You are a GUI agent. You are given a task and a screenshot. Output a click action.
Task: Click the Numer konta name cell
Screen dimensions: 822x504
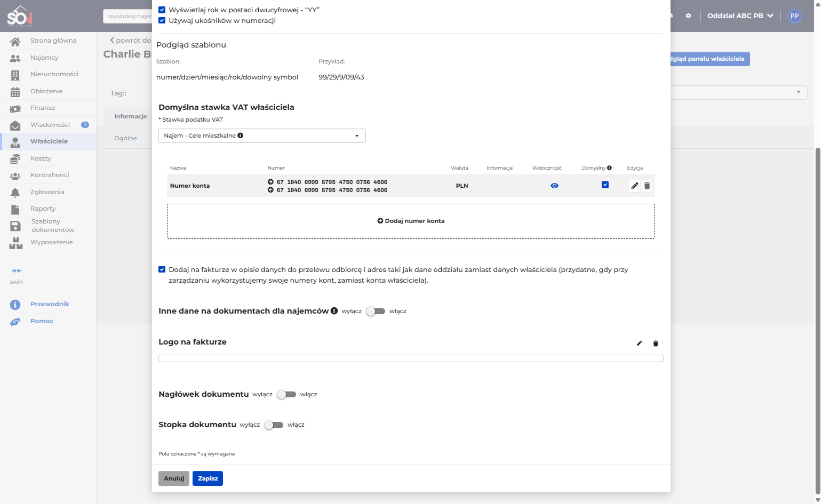tap(190, 186)
